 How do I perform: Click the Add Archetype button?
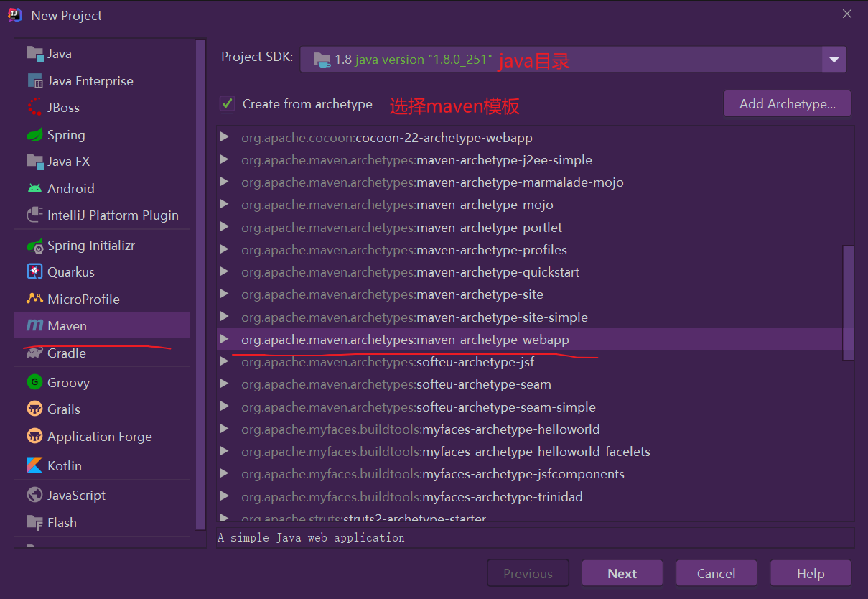coord(787,103)
